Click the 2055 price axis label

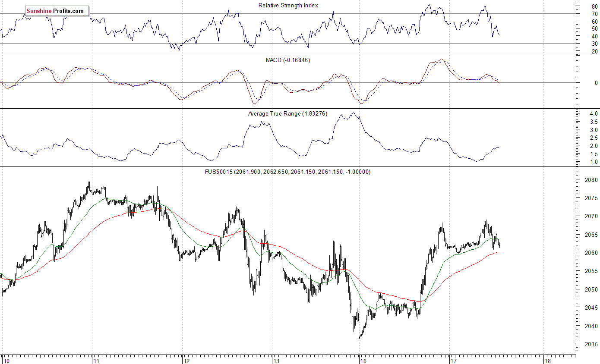(591, 271)
